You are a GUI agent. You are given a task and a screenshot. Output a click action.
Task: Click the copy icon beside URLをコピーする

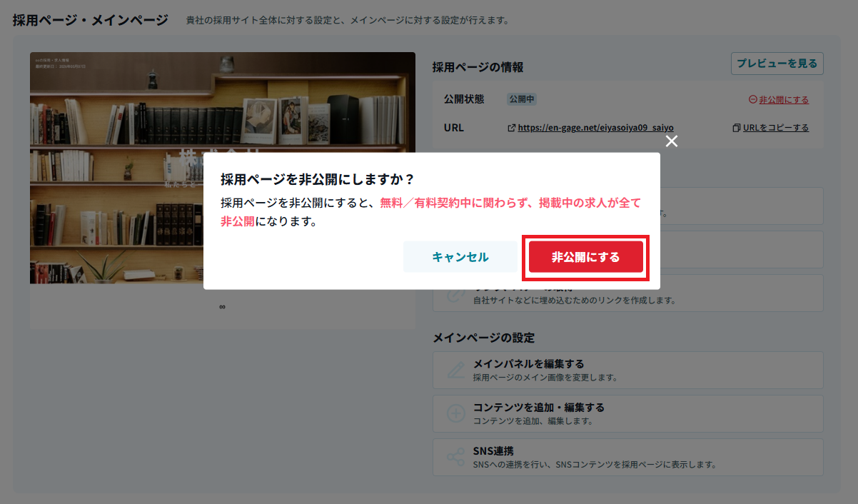coord(737,128)
